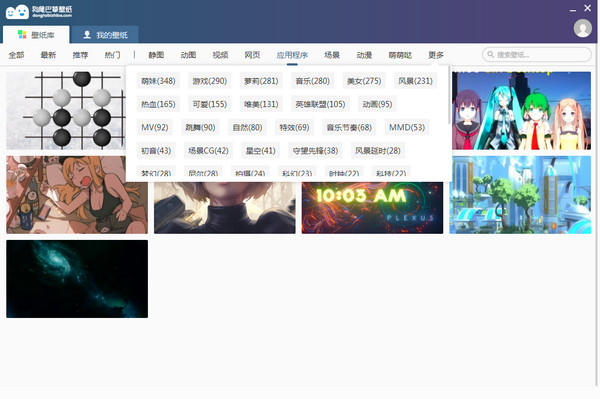
Task: Switch to the 我的壁纸 tab
Action: [105, 35]
